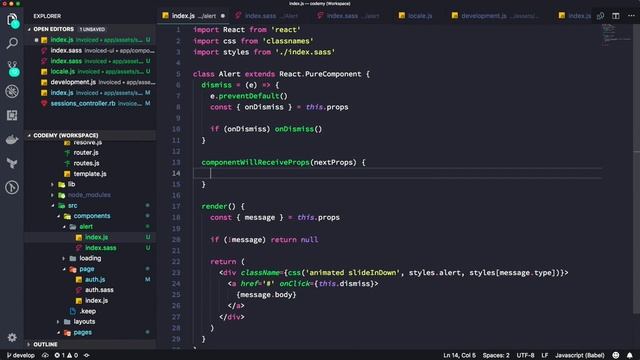Change language mode Javascript (Babel)
The image size is (640, 360).
[x=580, y=355]
